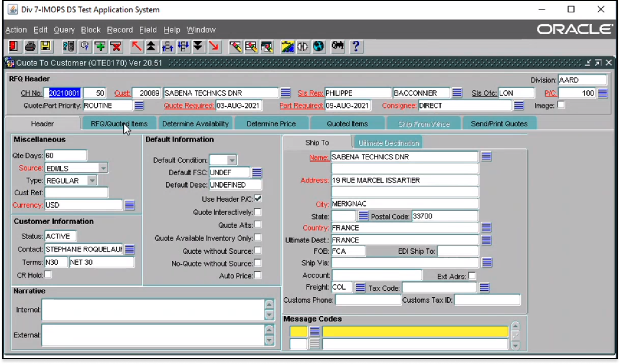Click the Send/Print Quotes tab
Image resolution: width=620 pixels, height=364 pixels.
pos(499,124)
